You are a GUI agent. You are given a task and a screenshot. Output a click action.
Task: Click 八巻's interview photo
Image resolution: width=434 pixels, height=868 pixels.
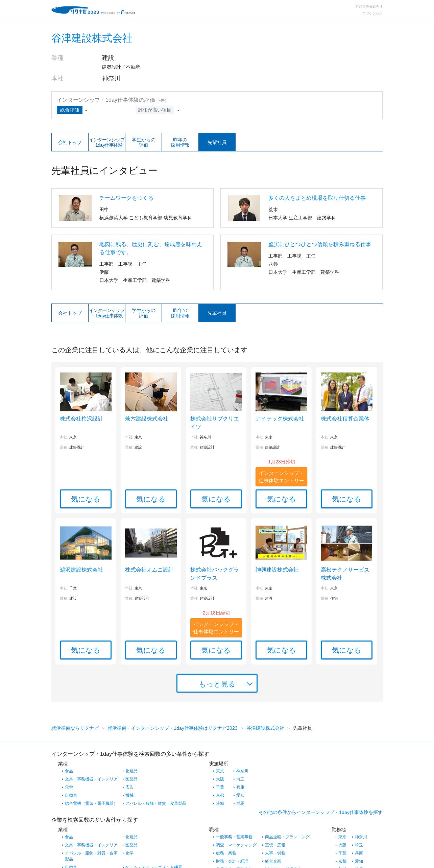[x=244, y=254]
